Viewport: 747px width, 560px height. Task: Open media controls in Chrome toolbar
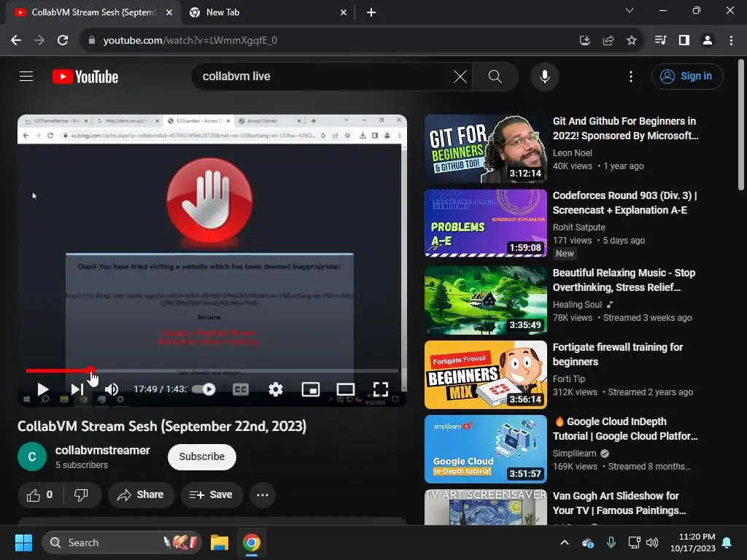(660, 40)
